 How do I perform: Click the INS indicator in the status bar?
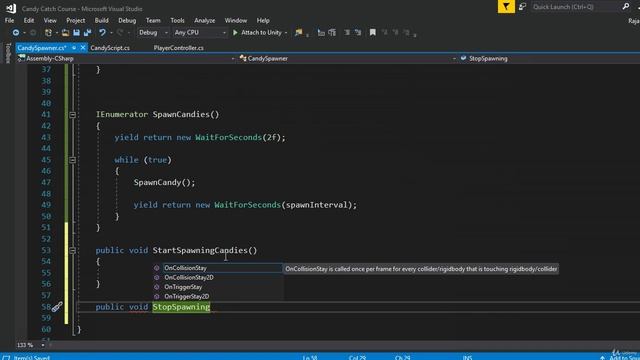point(467,358)
